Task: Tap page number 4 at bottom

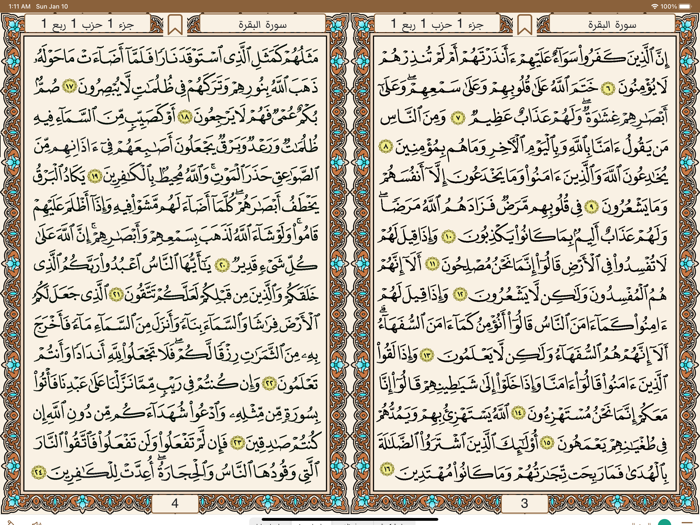Action: tap(175, 503)
